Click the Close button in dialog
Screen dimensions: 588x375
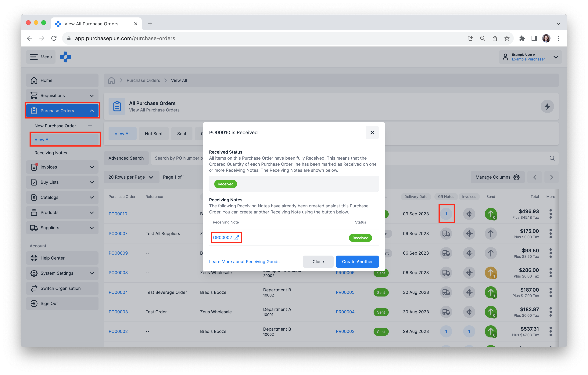pyautogui.click(x=318, y=262)
